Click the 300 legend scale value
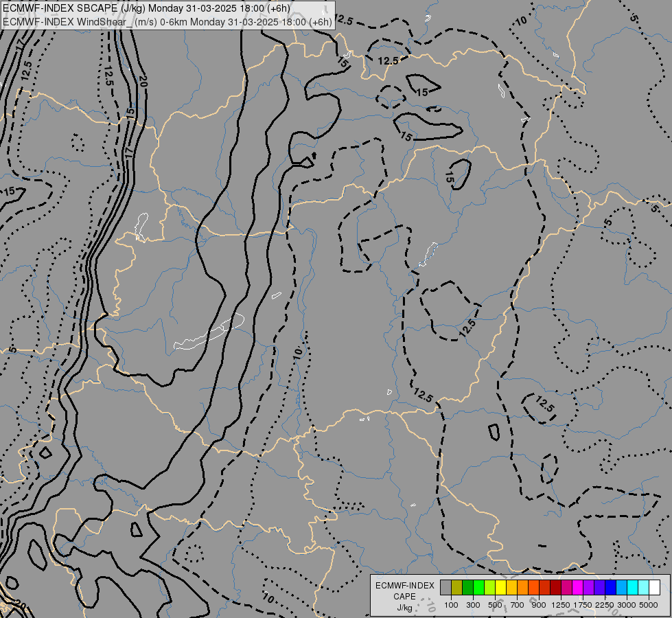 tap(473, 605)
